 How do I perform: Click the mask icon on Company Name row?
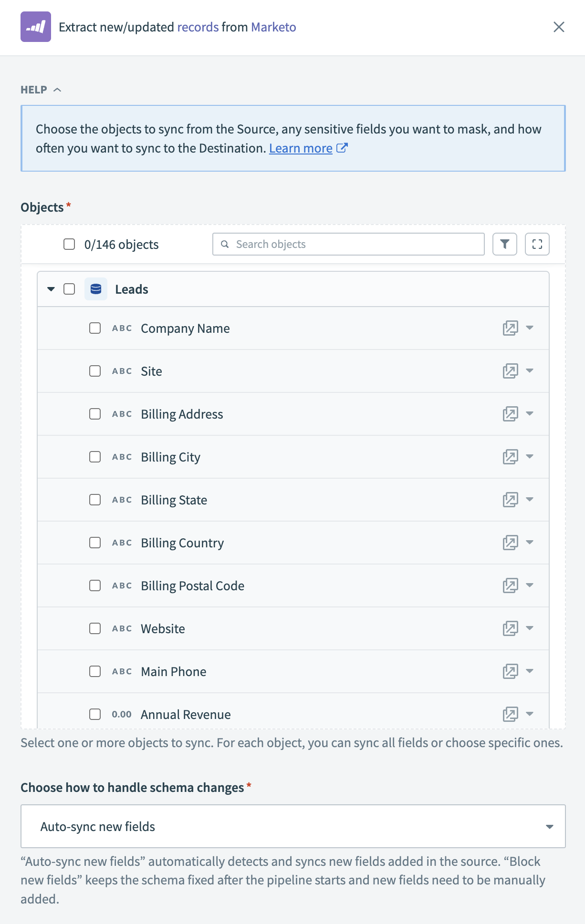click(510, 328)
